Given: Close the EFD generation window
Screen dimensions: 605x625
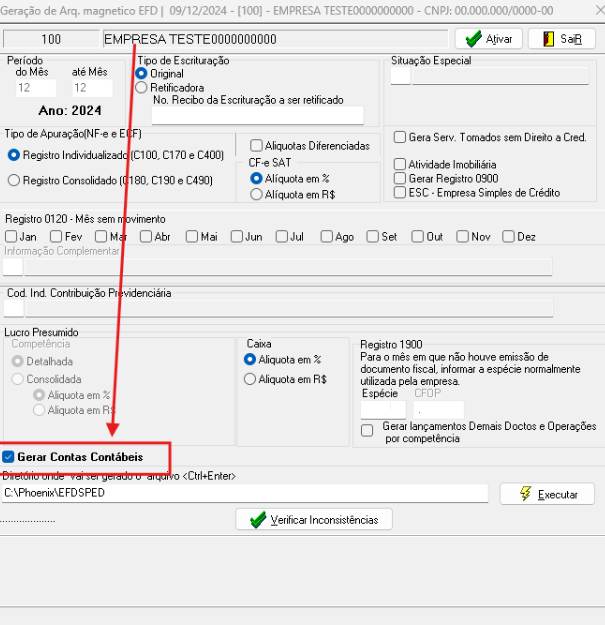Looking at the screenshot, I should point(599,10).
